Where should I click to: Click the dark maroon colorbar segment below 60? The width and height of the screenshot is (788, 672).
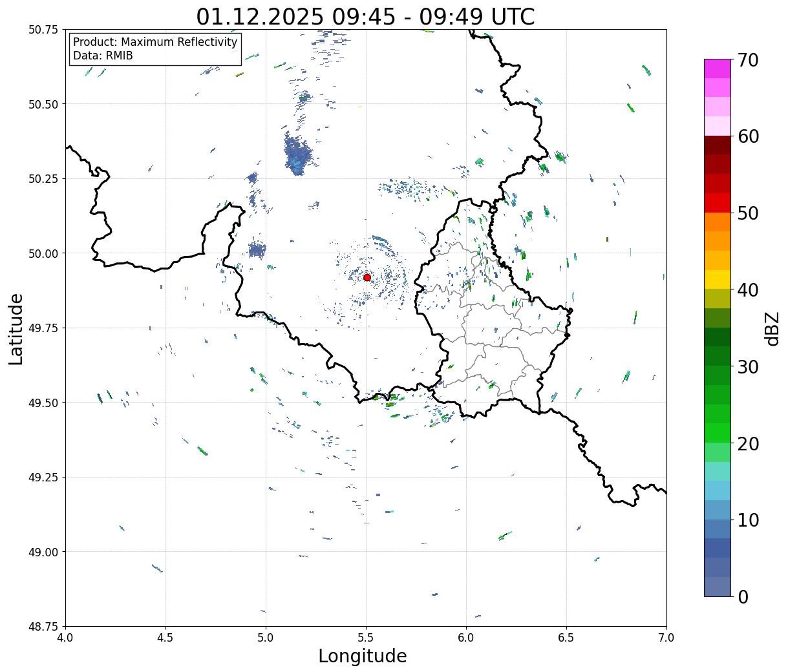click(718, 145)
